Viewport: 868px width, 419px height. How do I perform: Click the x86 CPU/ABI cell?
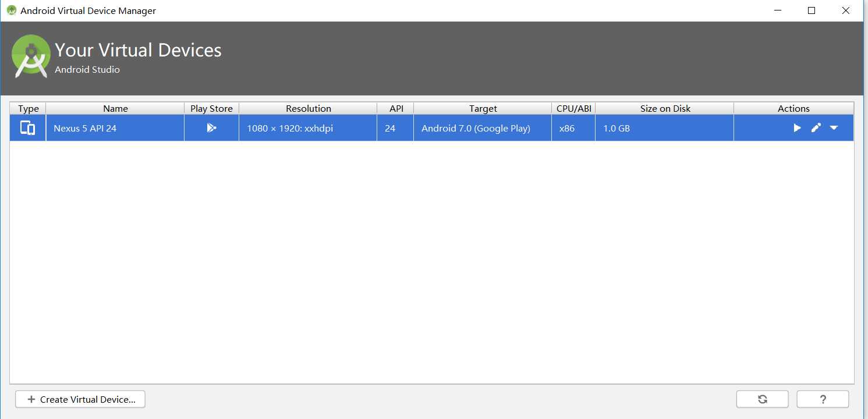coord(573,128)
